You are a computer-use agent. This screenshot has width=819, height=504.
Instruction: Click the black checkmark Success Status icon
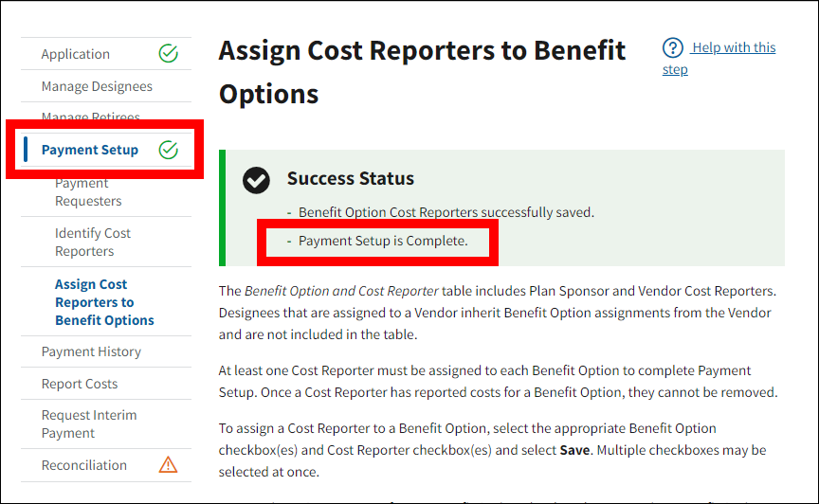click(x=256, y=180)
